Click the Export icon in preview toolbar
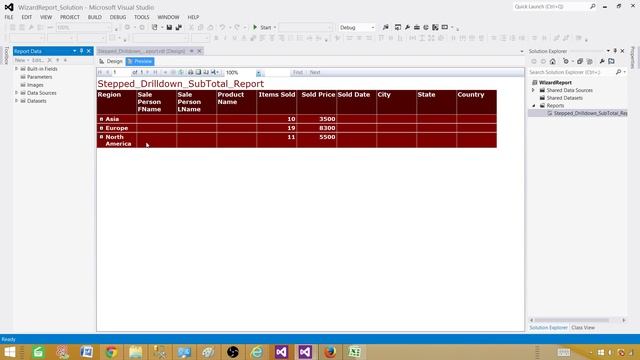The height and width of the screenshot is (360, 640). click(214, 72)
